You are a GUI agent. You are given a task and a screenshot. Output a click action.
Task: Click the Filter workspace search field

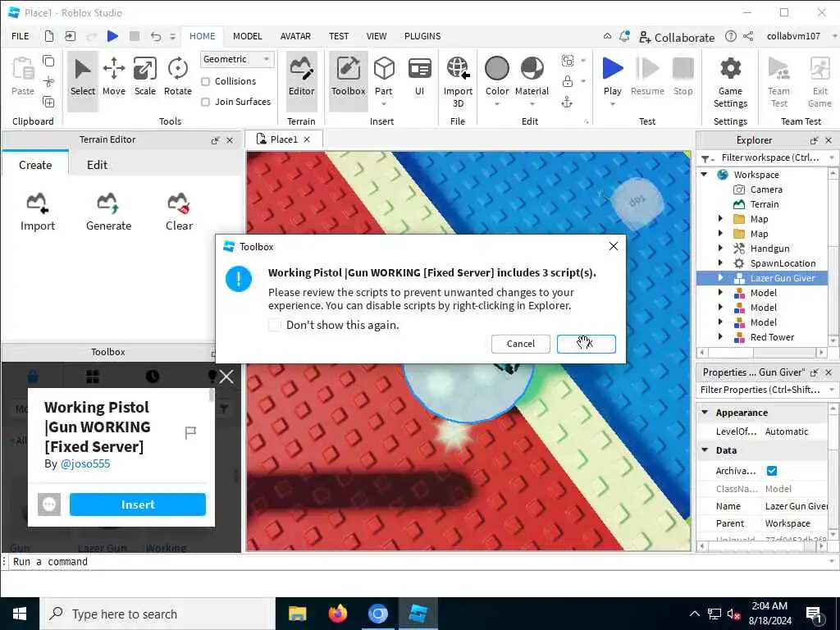pos(769,157)
